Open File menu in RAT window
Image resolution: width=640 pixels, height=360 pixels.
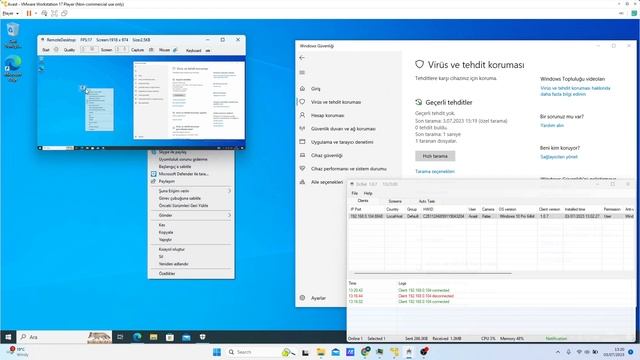(354, 193)
